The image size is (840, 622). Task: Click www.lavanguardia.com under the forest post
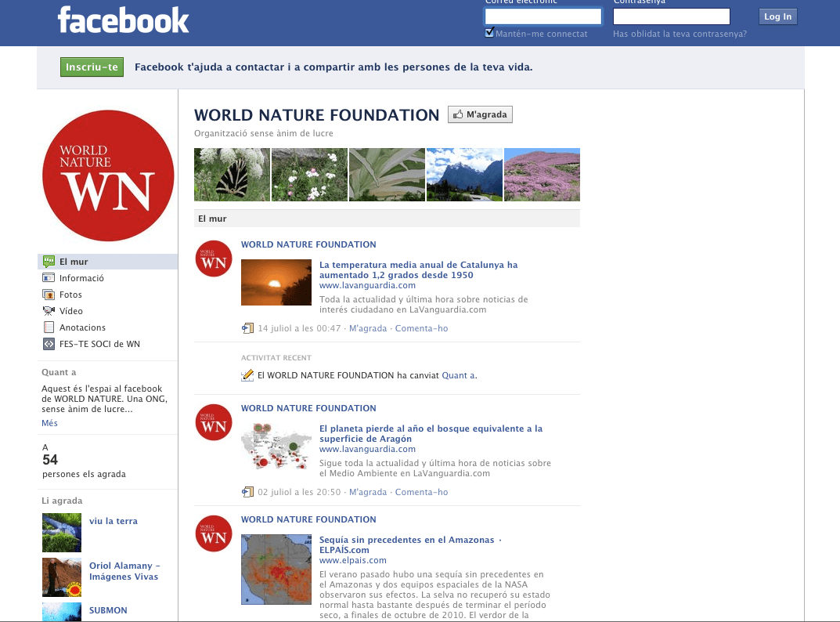click(367, 449)
